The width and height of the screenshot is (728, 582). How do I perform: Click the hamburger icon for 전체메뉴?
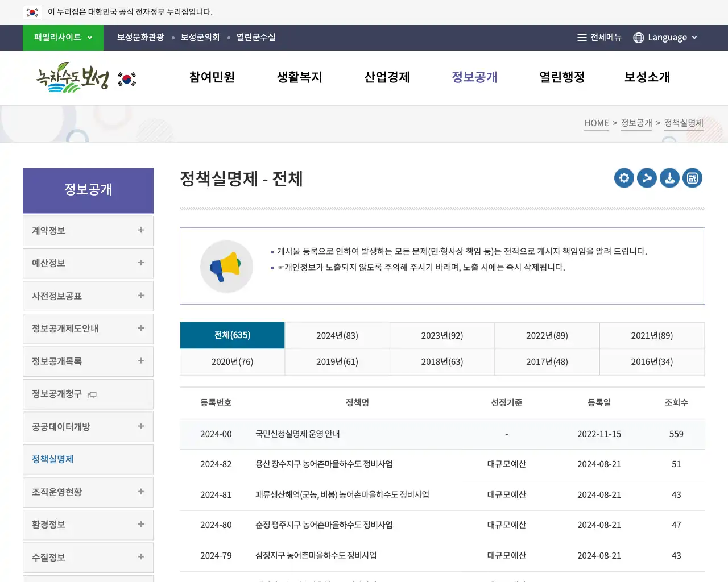point(582,38)
